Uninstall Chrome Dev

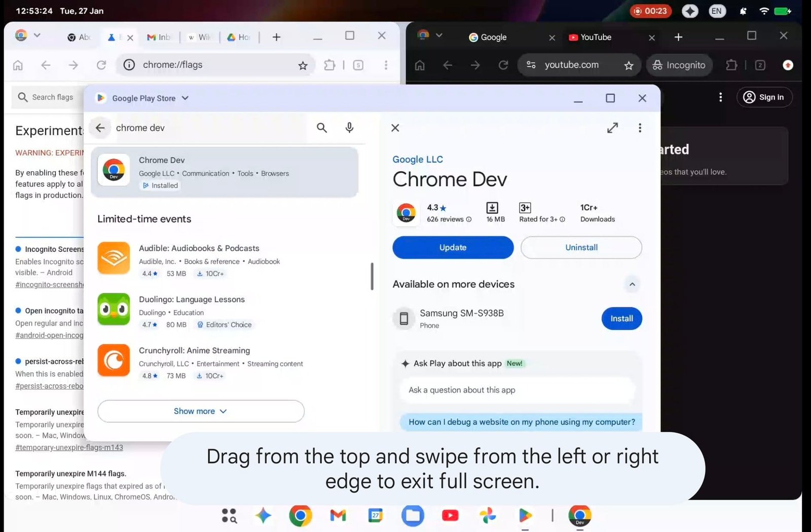point(581,247)
